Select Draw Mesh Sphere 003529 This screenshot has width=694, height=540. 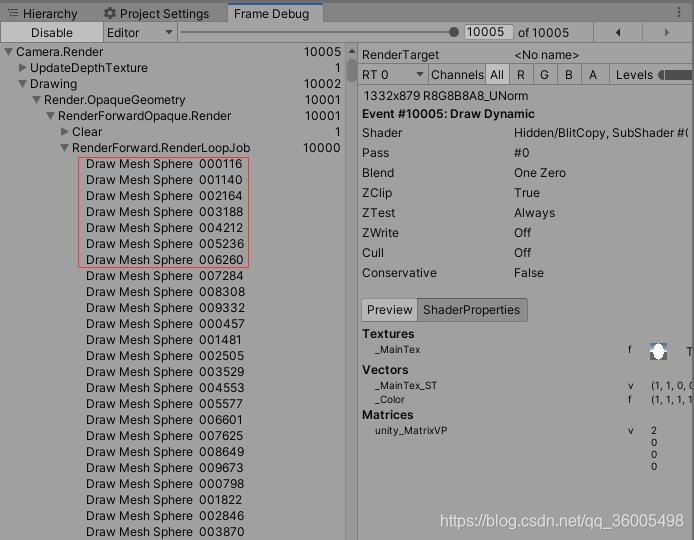[x=165, y=371]
